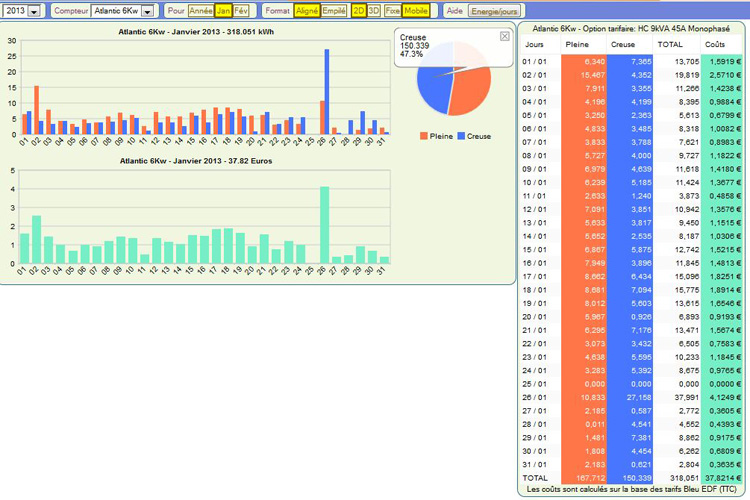750x500 pixels.
Task: Enable the 3D chart mode
Action: pos(374,11)
